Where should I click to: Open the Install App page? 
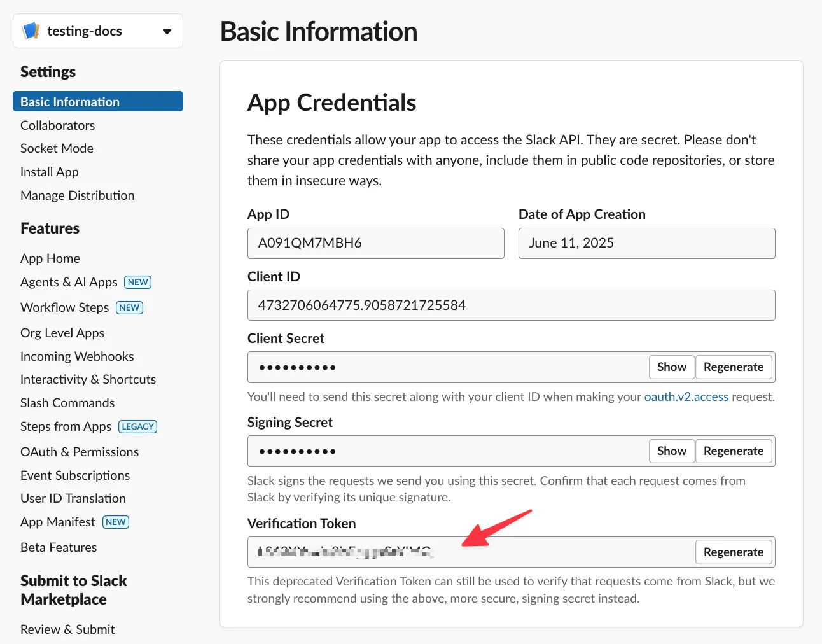50,172
